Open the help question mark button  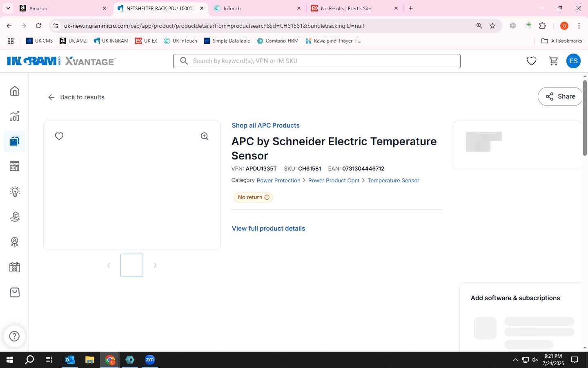click(15, 336)
